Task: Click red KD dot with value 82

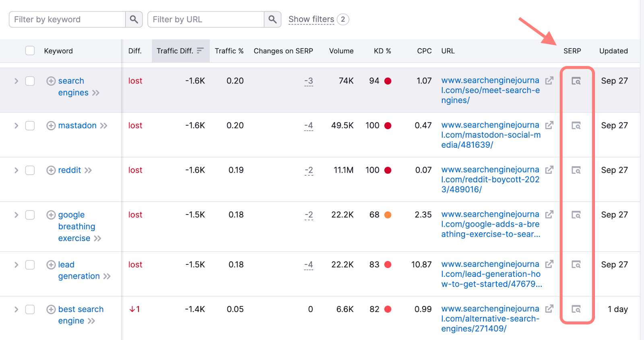Action: (388, 309)
